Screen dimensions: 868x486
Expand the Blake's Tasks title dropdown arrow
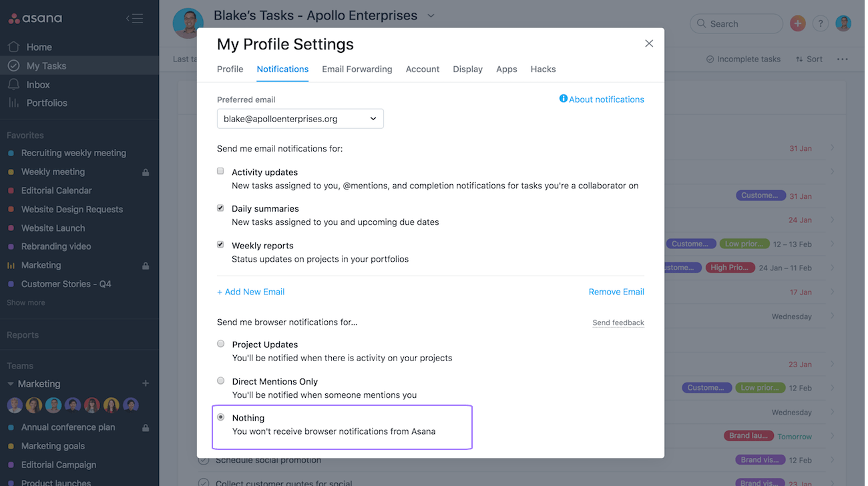[x=431, y=15]
